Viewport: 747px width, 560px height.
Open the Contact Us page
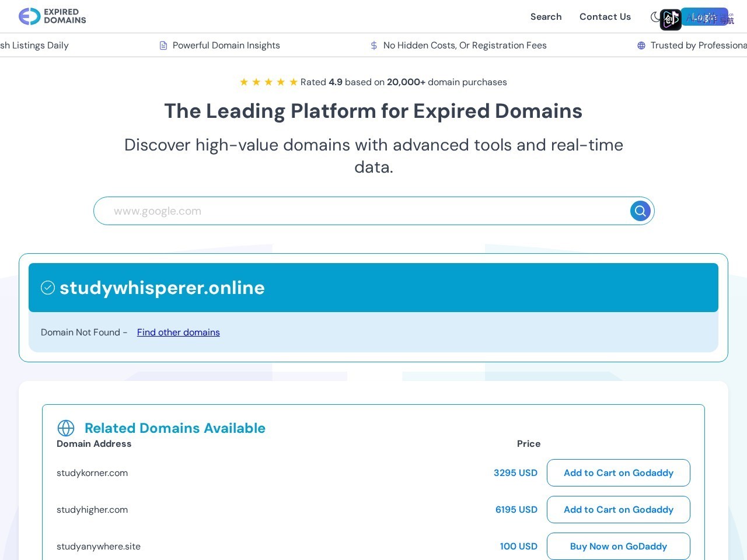605,17
